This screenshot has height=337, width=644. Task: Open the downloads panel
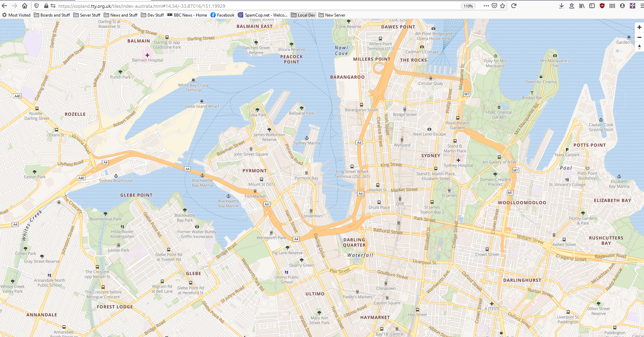click(x=561, y=6)
